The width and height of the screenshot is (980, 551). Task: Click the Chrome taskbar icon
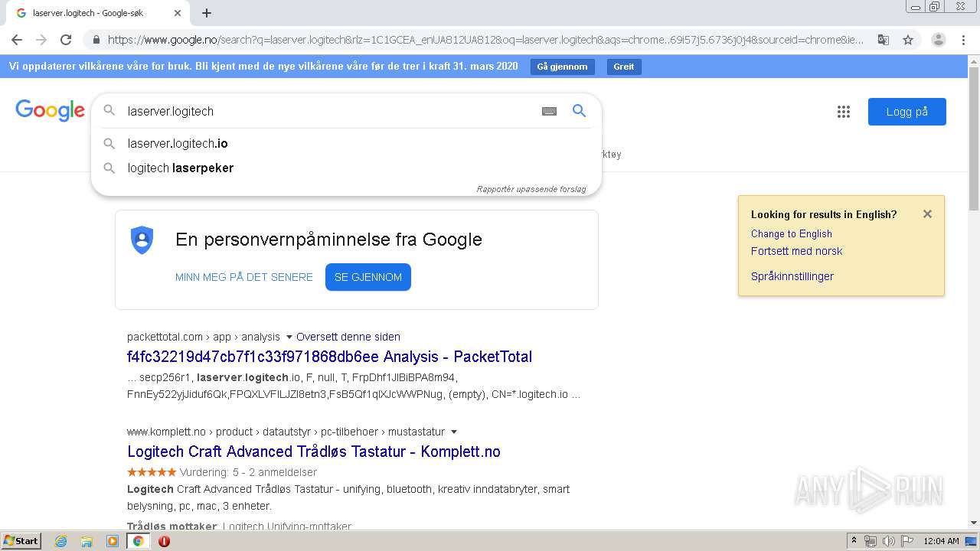[x=138, y=541]
